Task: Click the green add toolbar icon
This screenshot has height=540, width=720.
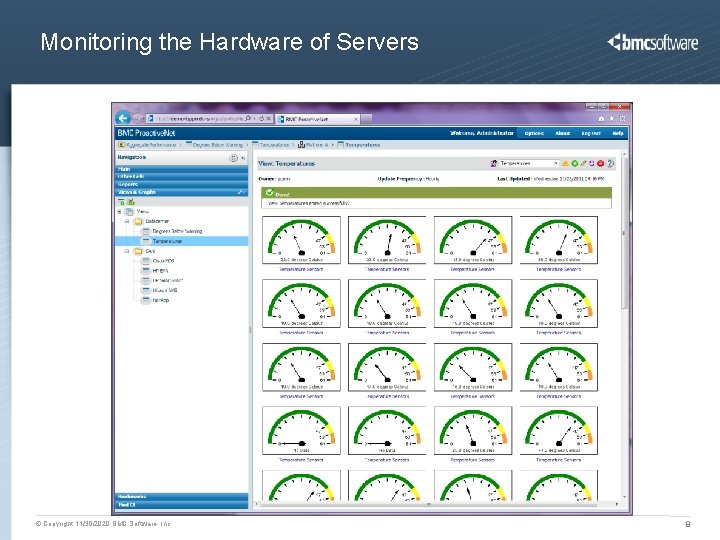Action: pyautogui.click(x=574, y=163)
